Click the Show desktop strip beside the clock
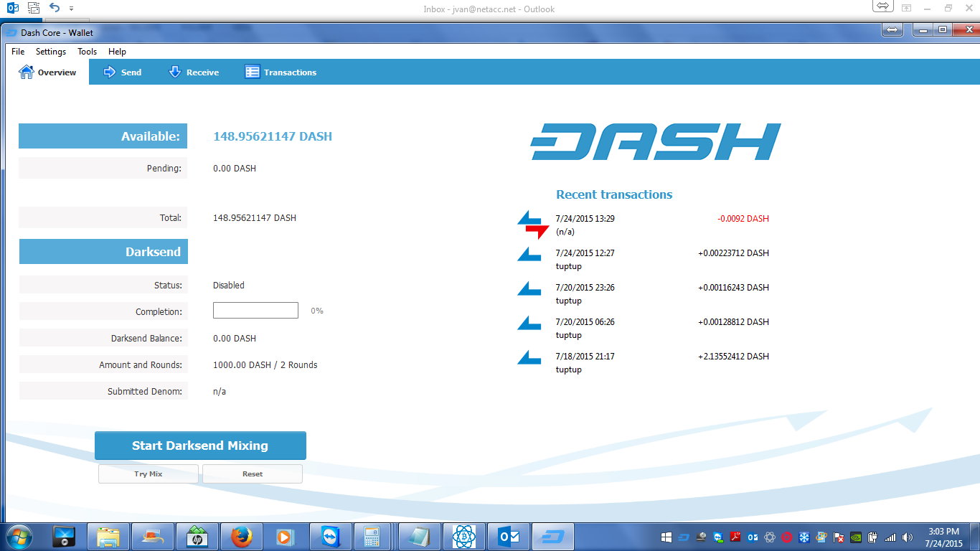This screenshot has height=551, width=980. (975, 537)
